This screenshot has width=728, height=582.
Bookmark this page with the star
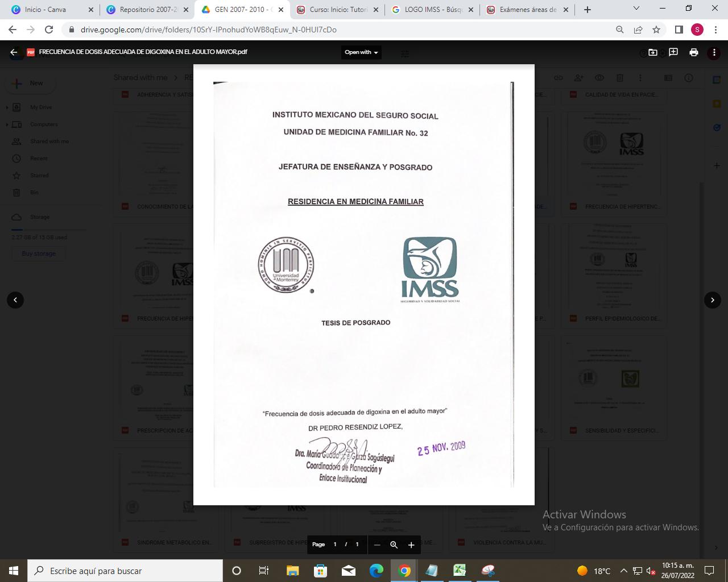coord(656,30)
